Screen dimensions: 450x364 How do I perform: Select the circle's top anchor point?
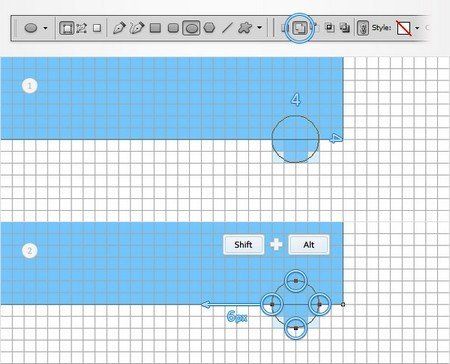(296, 281)
